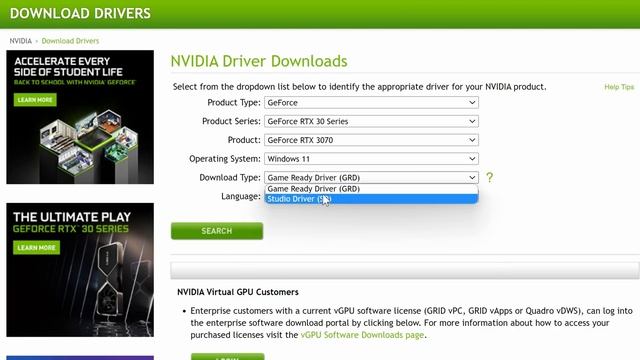Open the Product Series dropdown

[x=371, y=121]
